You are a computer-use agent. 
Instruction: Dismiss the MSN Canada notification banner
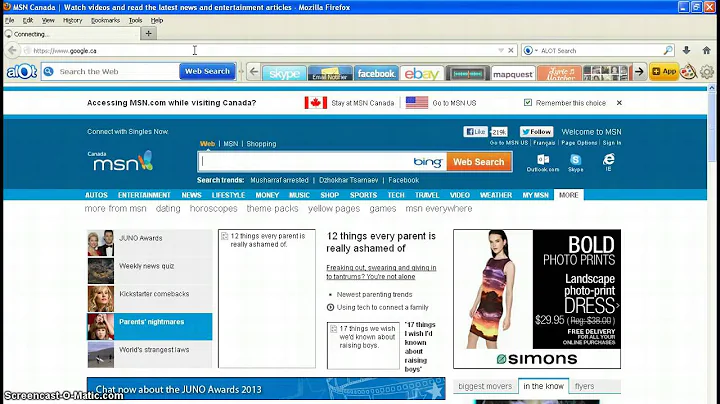tap(619, 103)
